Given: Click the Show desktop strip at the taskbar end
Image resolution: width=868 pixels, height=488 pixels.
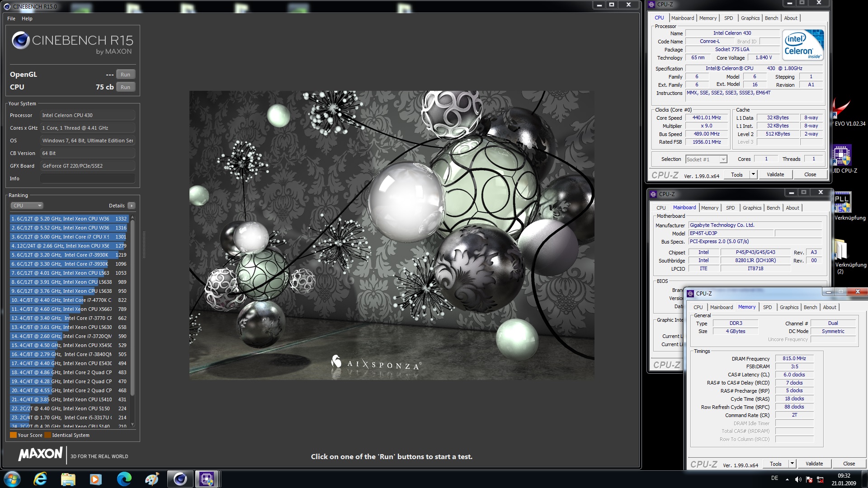Looking at the screenshot, I should pos(864,479).
